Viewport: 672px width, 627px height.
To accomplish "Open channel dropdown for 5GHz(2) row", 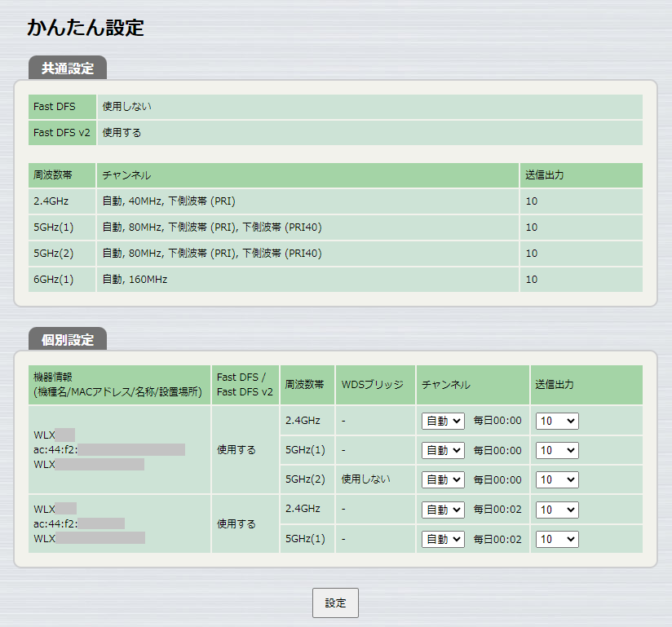I will pyautogui.click(x=443, y=479).
